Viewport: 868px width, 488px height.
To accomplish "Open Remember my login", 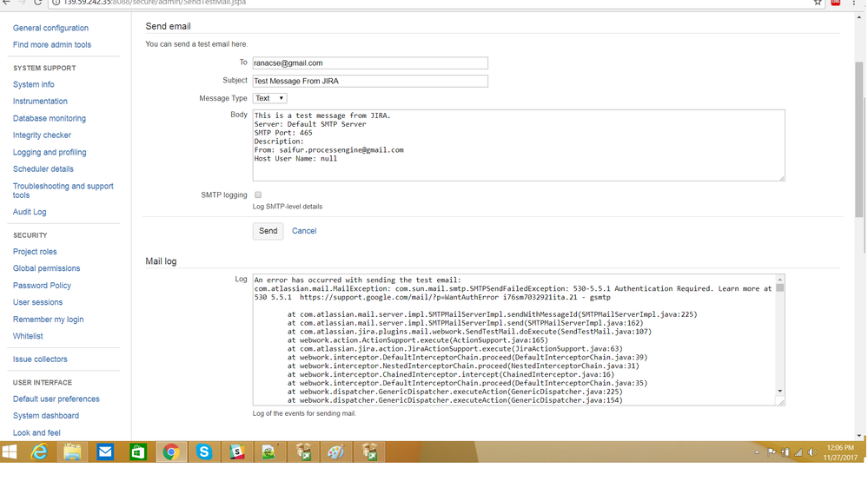I will point(48,320).
